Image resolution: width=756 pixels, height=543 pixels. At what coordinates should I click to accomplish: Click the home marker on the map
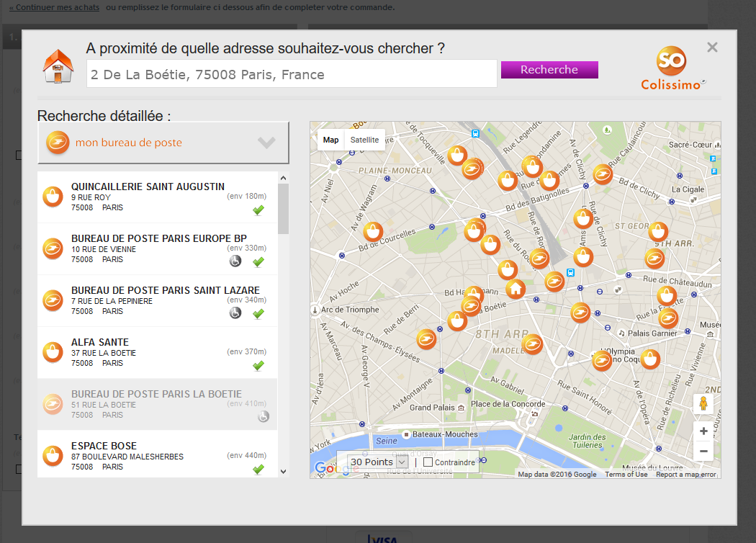pyautogui.click(x=516, y=289)
